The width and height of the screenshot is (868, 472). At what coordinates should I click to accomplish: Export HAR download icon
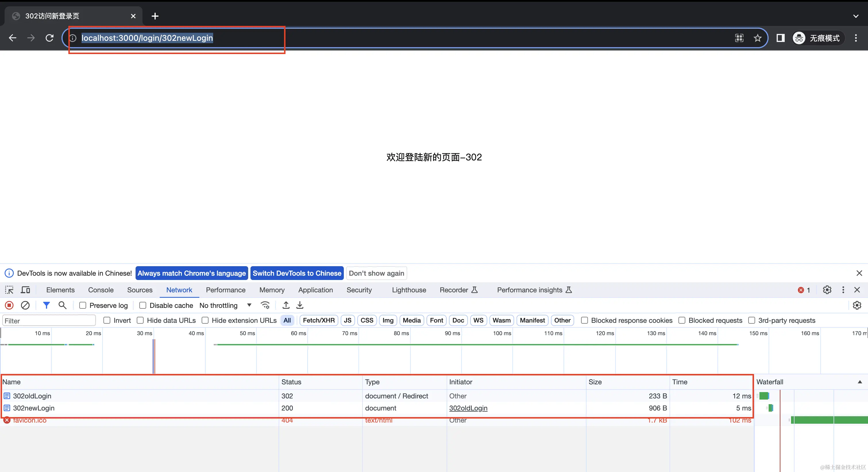(x=300, y=305)
